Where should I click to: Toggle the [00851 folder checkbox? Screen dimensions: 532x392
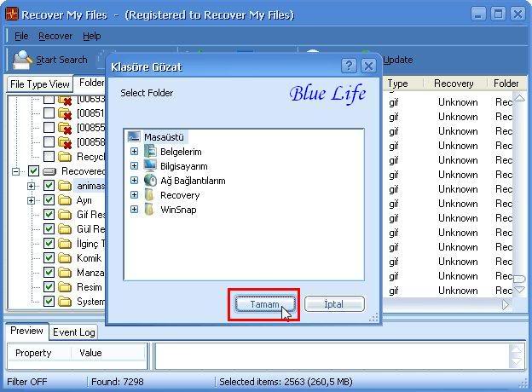click(x=49, y=113)
